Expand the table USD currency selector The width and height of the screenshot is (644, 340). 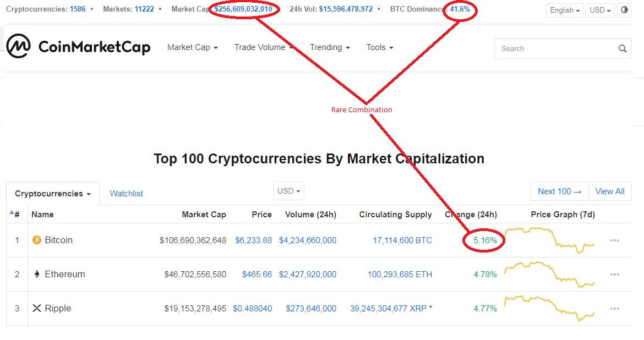(289, 191)
